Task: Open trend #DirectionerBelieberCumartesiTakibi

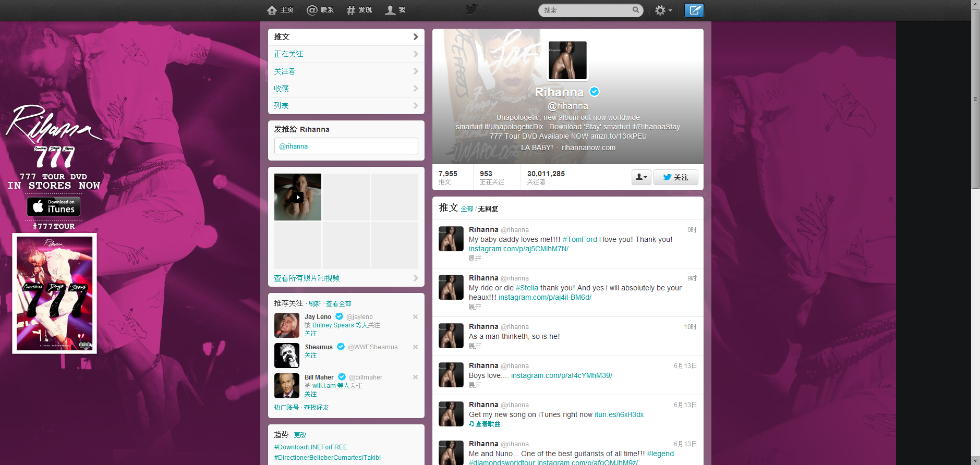Action: pyautogui.click(x=328, y=458)
